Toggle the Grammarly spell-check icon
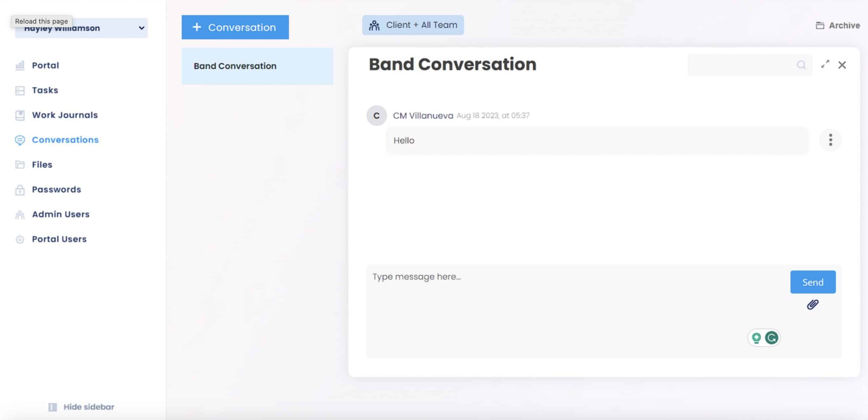 coord(772,338)
